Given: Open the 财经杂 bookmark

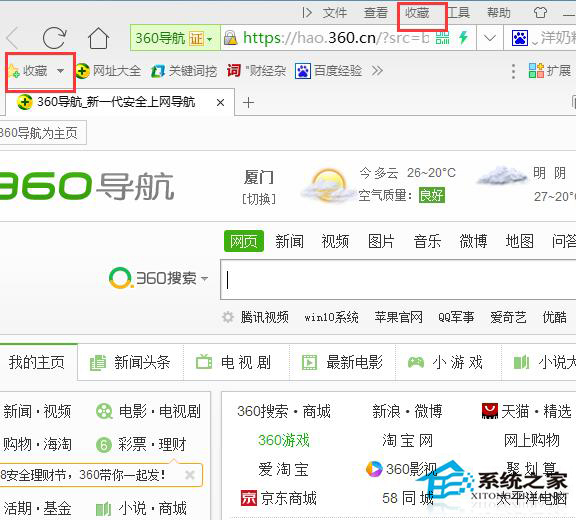Looking at the screenshot, I should tap(256, 71).
